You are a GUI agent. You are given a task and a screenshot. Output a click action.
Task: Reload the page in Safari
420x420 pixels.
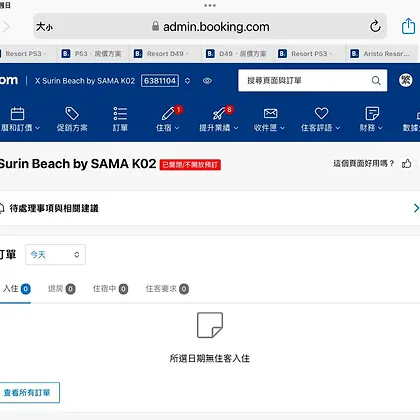[375, 26]
